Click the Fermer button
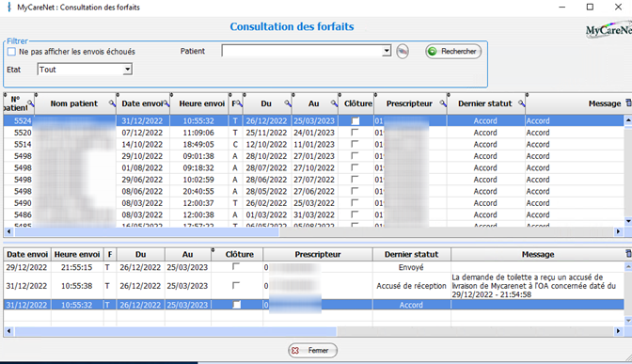The image size is (632, 364). pyautogui.click(x=313, y=350)
